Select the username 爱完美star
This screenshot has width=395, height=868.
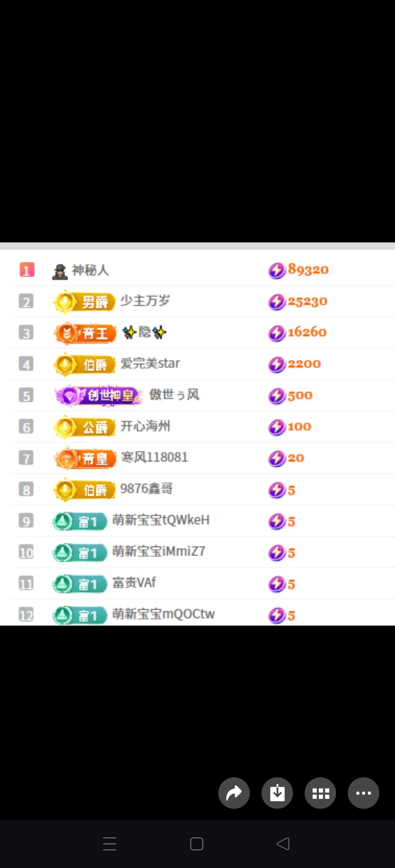click(x=150, y=363)
